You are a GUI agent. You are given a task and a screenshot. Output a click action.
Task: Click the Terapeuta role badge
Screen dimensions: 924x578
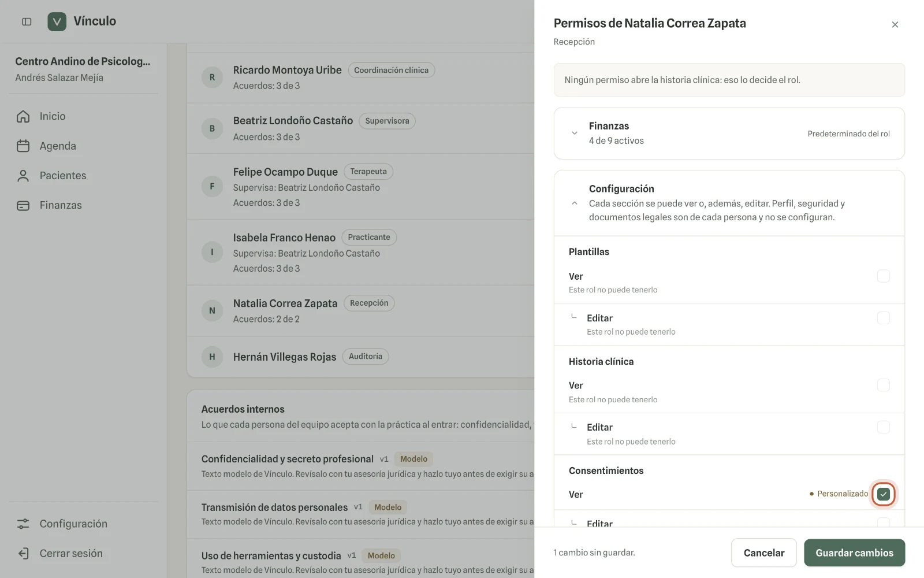click(x=368, y=172)
